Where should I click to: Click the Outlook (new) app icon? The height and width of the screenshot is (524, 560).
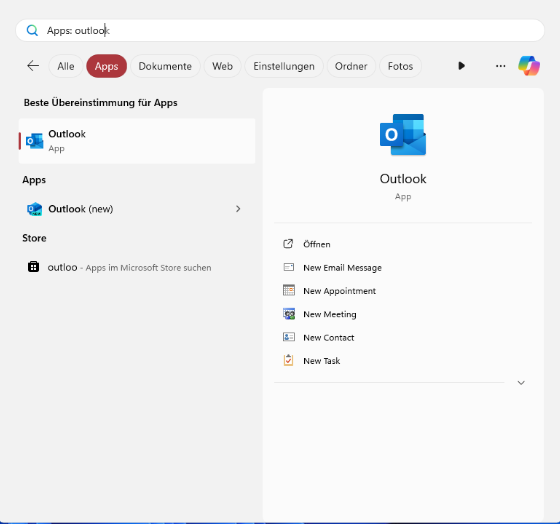click(34, 209)
